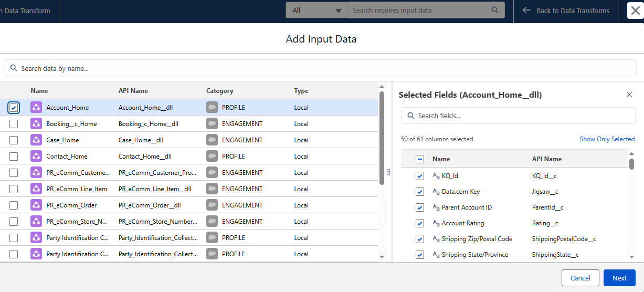Click the cloud icon in PR_eComm_Order's Category cell

click(x=212, y=205)
